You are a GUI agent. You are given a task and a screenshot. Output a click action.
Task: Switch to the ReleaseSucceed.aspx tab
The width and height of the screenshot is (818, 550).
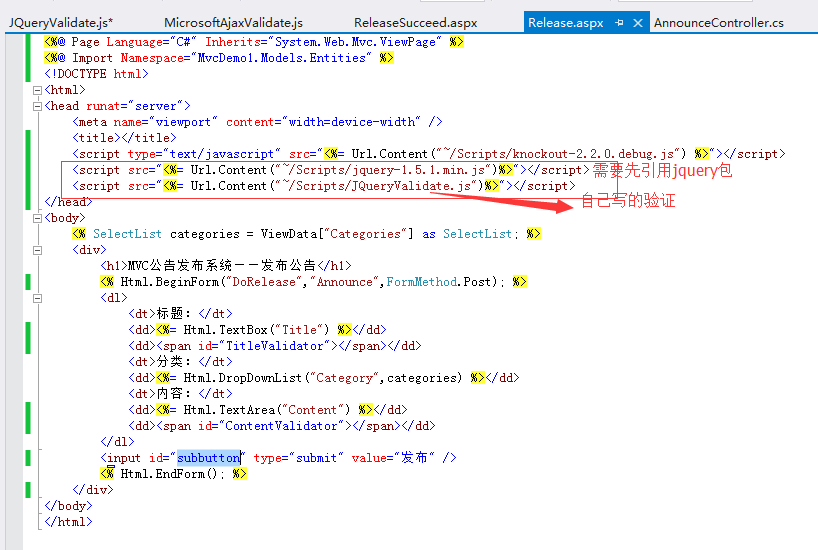click(x=415, y=23)
